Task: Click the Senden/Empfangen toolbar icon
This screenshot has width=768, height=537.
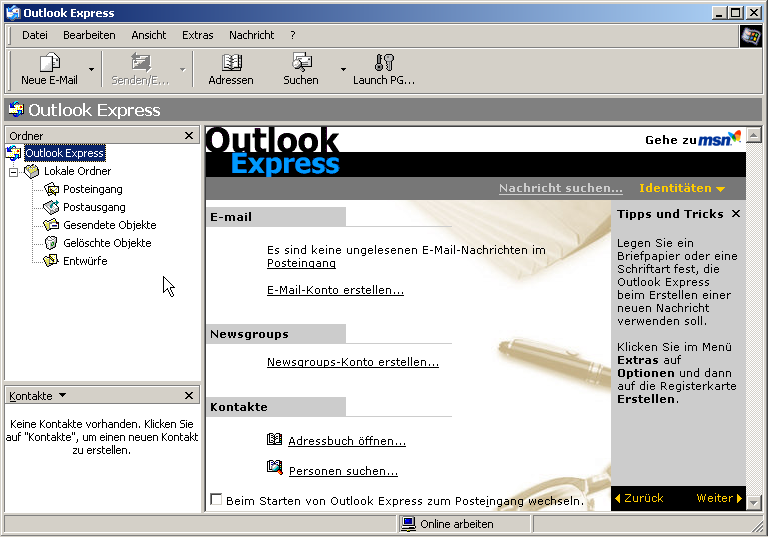Action: pos(141,63)
